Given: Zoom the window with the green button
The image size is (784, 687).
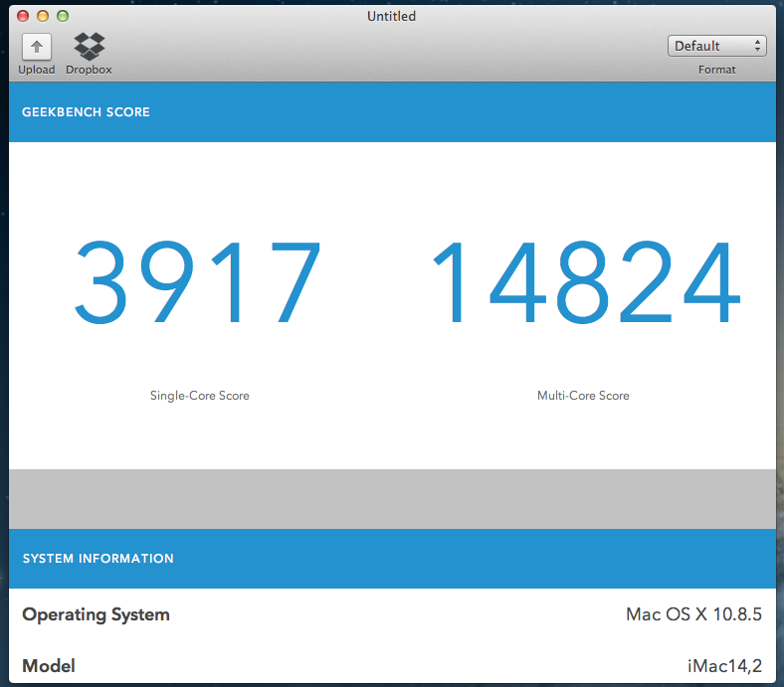Looking at the screenshot, I should 63,16.
